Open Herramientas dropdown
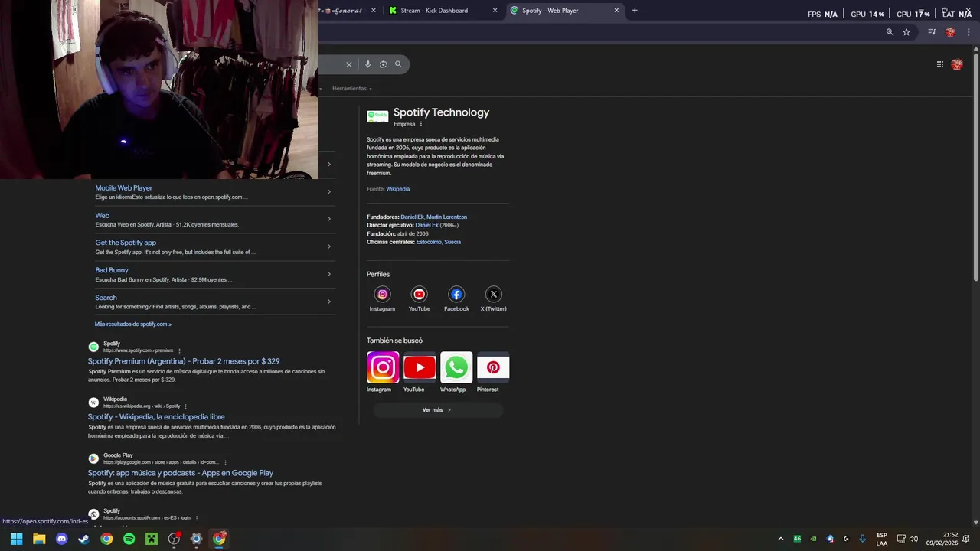 coord(352,89)
